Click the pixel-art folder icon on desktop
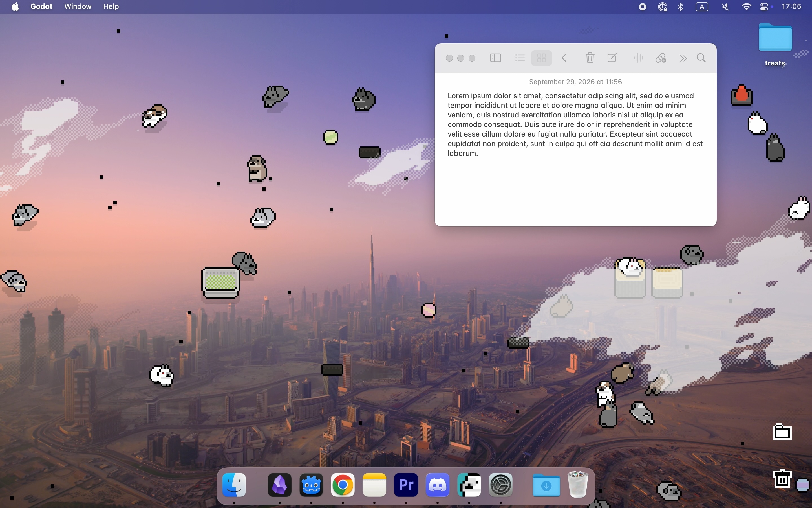This screenshot has width=812, height=508. coord(782,432)
